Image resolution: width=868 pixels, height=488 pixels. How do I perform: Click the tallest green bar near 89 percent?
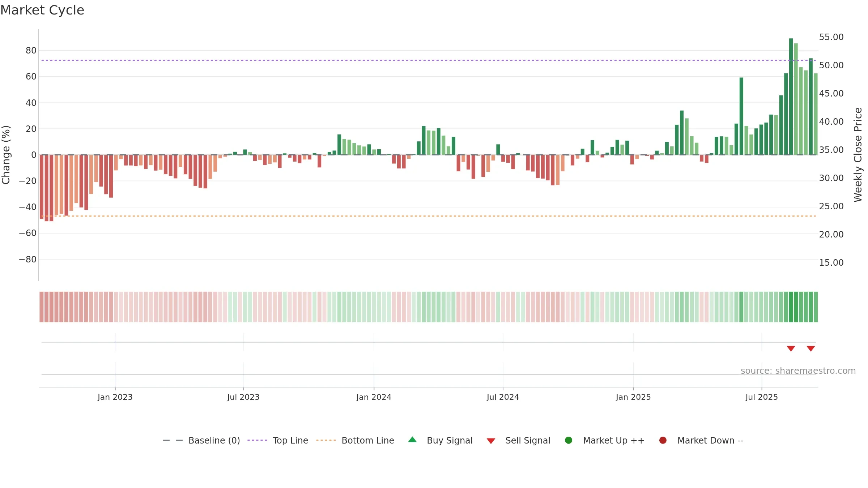click(791, 97)
